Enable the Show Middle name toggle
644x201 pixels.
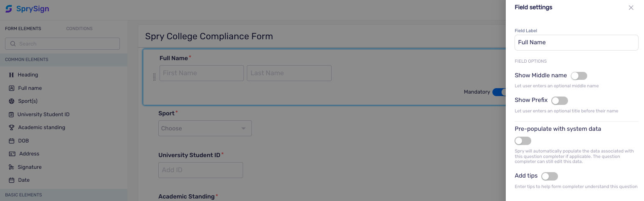click(579, 76)
